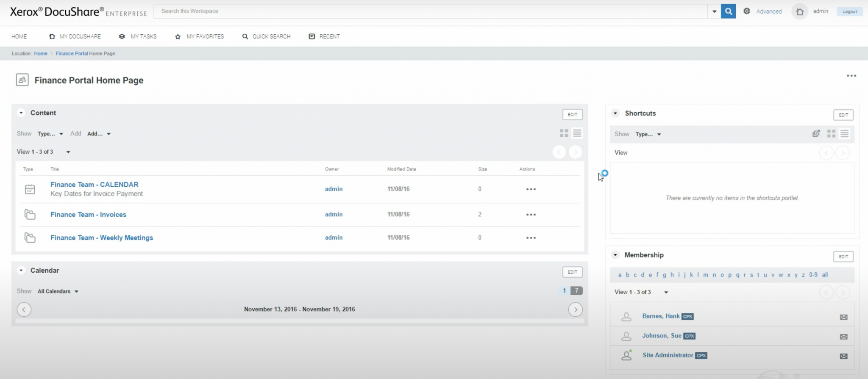Email Hank Barnes via envelope icon
Image resolution: width=868 pixels, height=379 pixels.
[x=843, y=317]
